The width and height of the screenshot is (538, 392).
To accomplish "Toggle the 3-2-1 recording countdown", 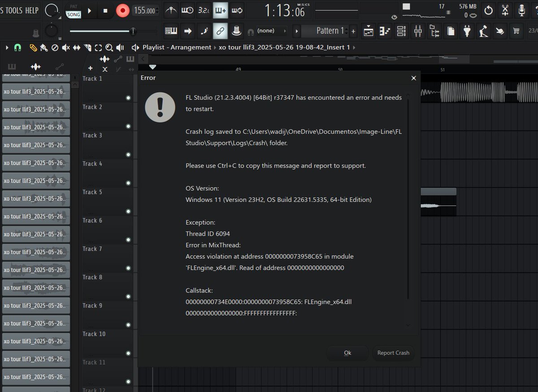I will pos(204,10).
